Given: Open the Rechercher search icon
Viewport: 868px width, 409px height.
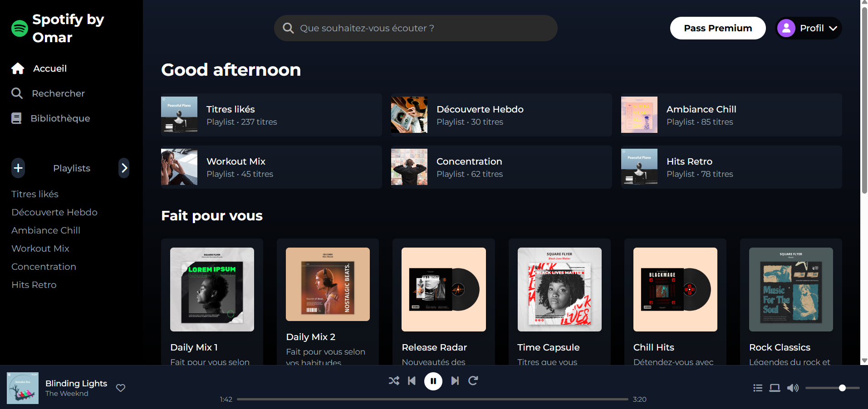Looking at the screenshot, I should click(x=17, y=93).
